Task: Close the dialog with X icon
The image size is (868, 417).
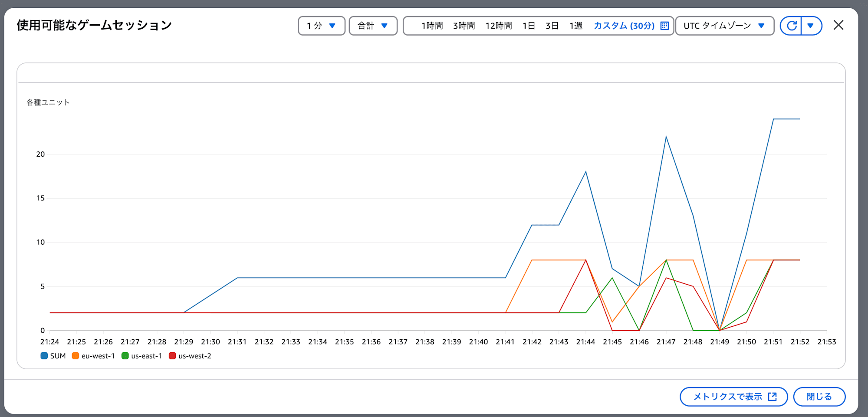Action: [838, 25]
